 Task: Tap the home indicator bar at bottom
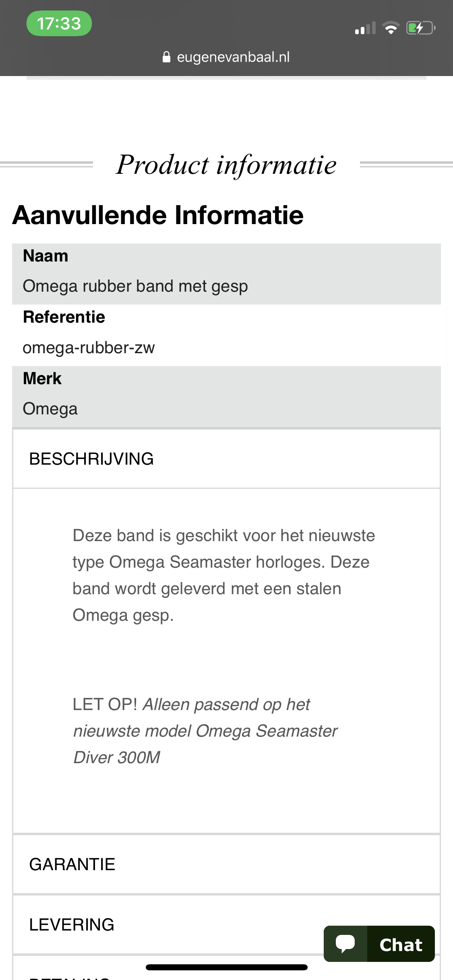coord(226,967)
